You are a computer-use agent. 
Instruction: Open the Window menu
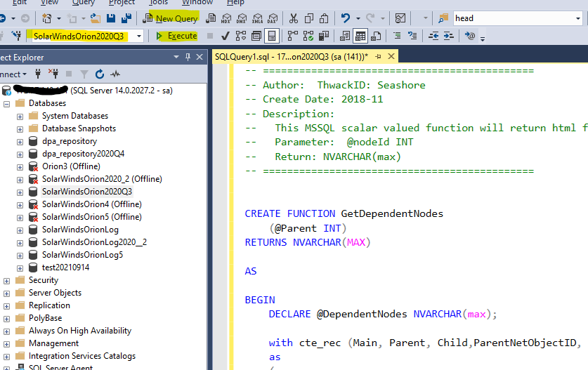(197, 2)
